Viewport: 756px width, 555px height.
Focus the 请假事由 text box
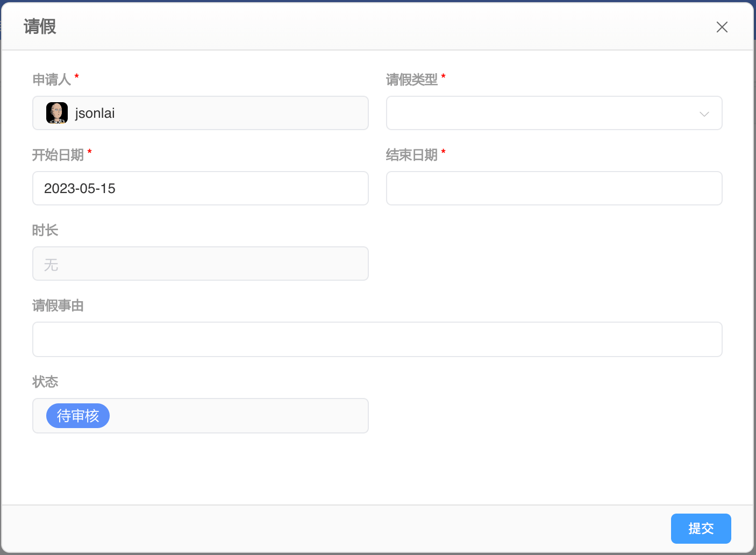tap(377, 339)
